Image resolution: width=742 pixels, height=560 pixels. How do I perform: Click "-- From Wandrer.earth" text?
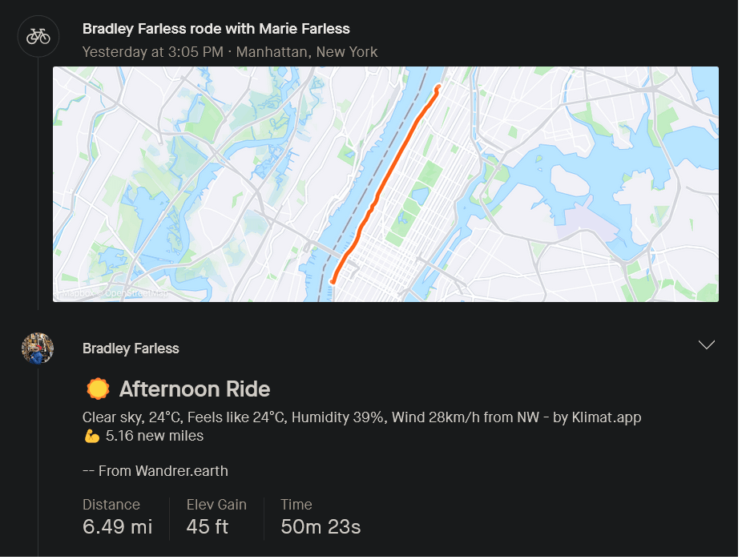pyautogui.click(x=155, y=470)
